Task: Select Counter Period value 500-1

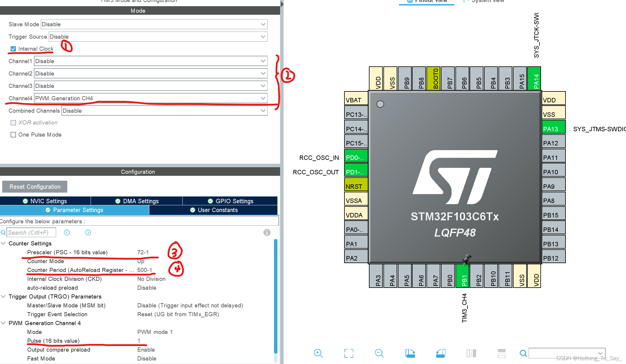Action: pyautogui.click(x=145, y=270)
